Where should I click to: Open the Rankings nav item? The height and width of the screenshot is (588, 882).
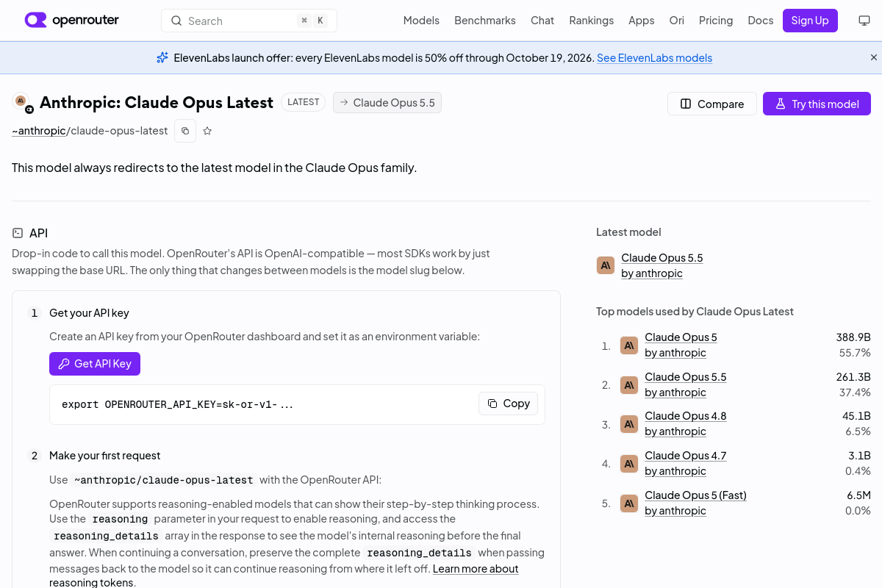592,21
